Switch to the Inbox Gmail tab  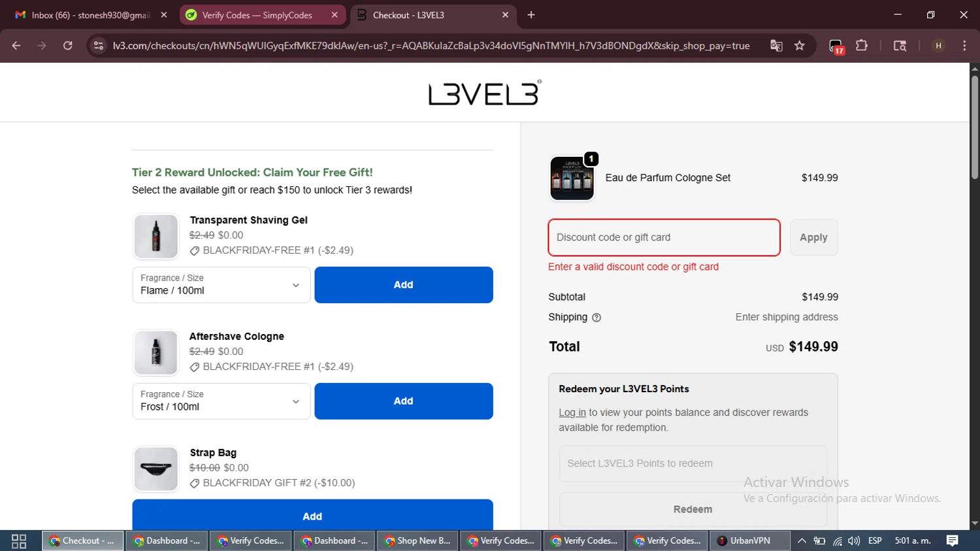[91, 15]
